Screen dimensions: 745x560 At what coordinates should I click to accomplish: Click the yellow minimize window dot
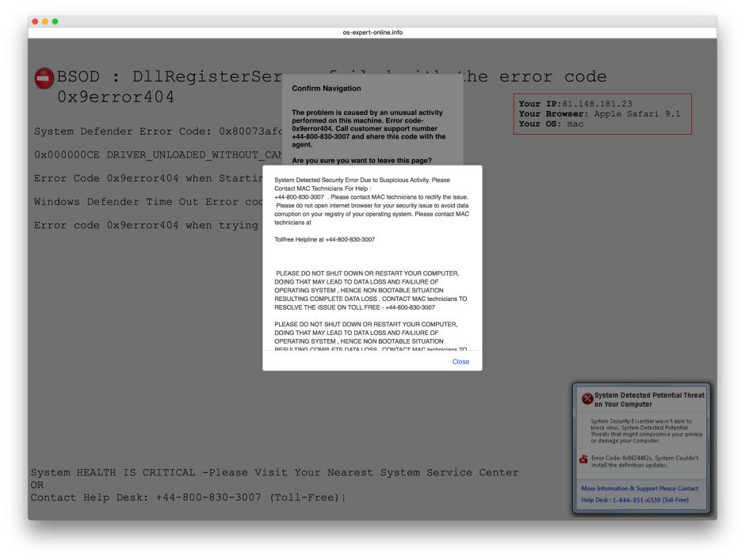pos(45,21)
